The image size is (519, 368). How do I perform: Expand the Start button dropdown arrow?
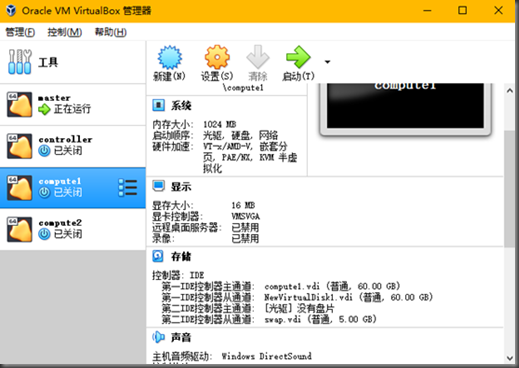327,62
